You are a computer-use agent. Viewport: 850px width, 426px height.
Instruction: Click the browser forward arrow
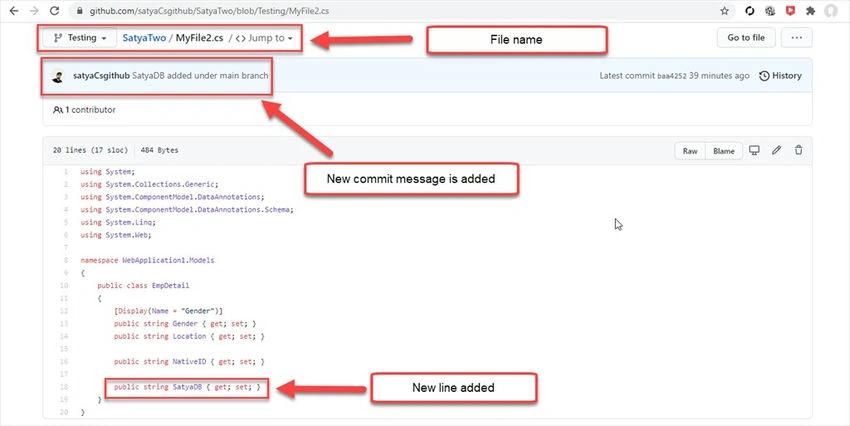tap(34, 11)
